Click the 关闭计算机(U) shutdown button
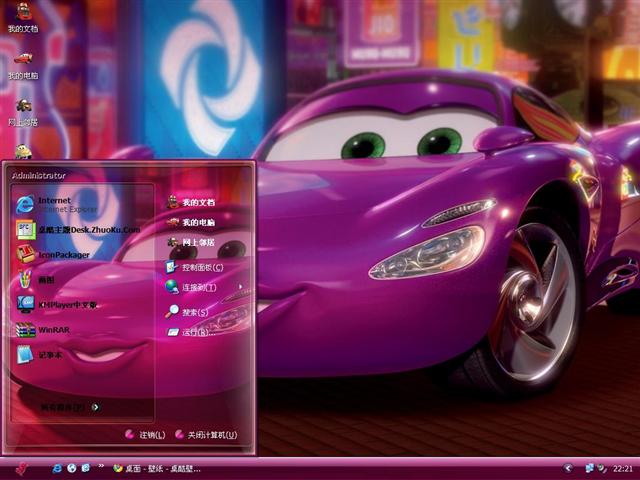 click(205, 435)
